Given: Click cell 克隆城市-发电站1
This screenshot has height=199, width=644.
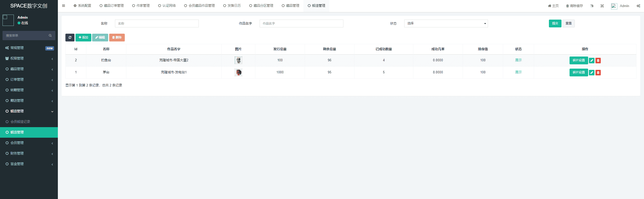Looking at the screenshot, I should click(174, 72).
